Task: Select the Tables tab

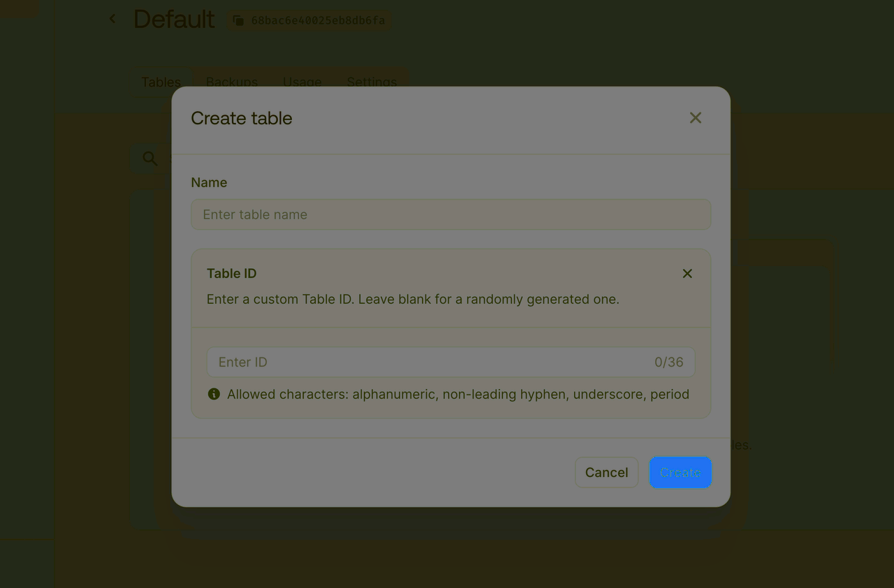Action: (160, 82)
